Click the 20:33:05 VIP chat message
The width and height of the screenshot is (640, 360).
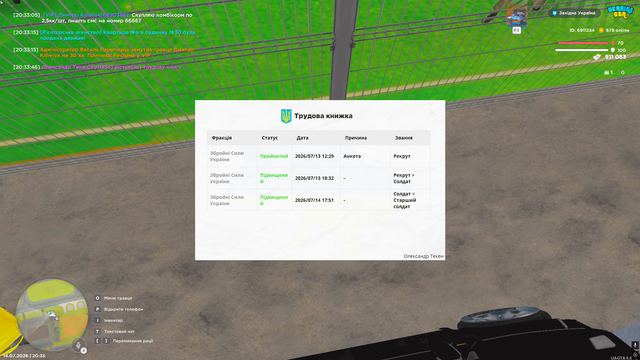click(102, 18)
